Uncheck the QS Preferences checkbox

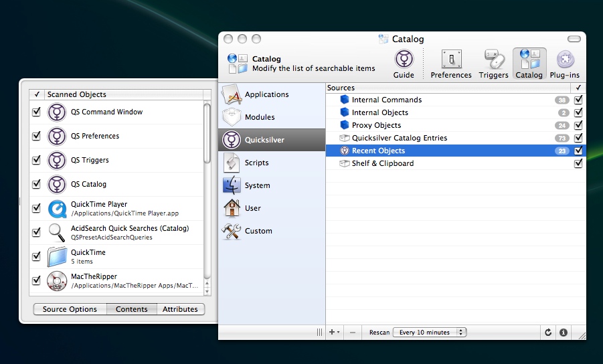coord(37,136)
